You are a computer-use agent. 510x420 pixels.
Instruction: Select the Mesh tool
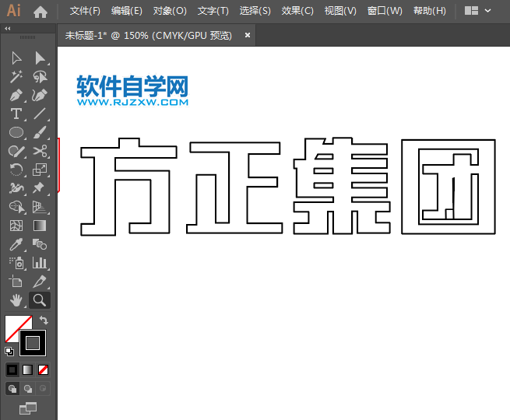tap(16, 226)
